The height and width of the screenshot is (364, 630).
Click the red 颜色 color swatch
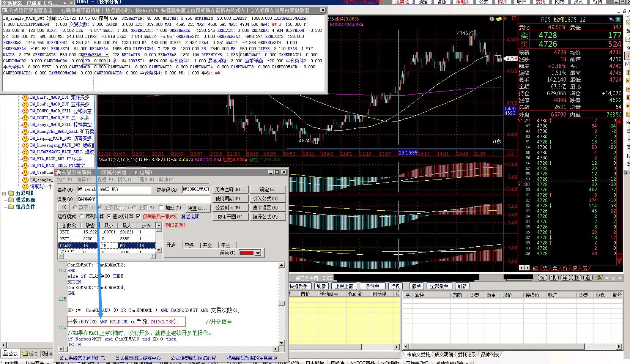tap(247, 253)
